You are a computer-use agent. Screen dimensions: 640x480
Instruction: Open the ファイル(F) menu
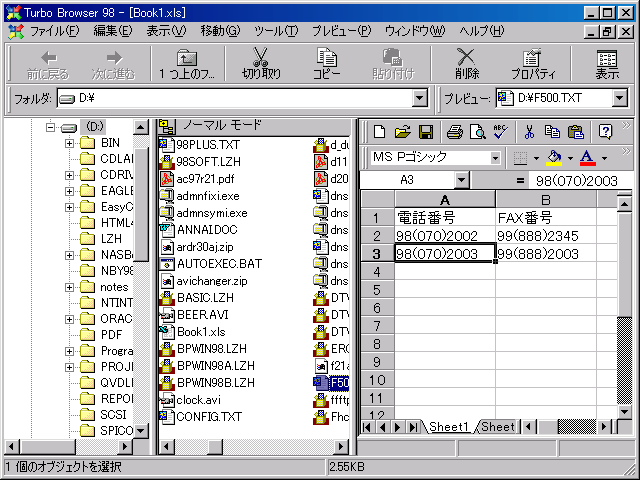tap(55, 31)
